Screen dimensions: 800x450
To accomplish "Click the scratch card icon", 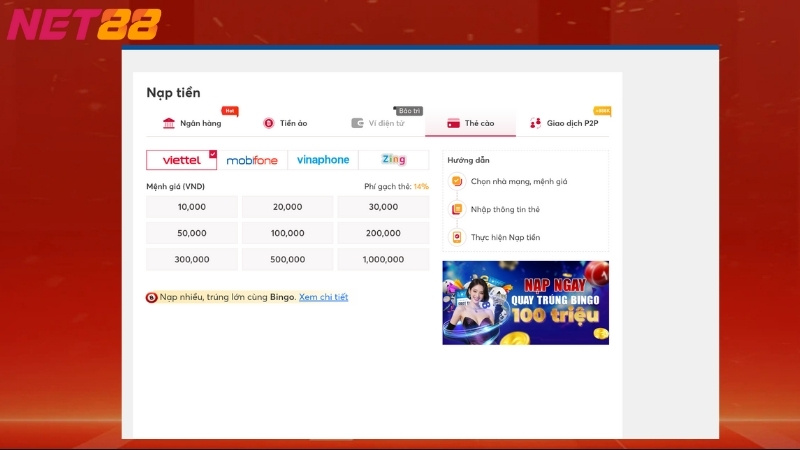I will pyautogui.click(x=453, y=123).
